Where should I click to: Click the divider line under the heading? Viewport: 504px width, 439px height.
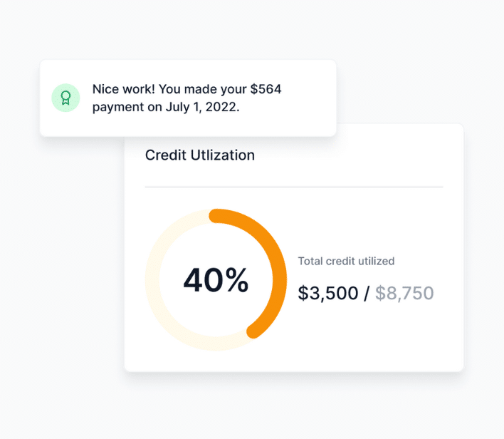(x=294, y=187)
